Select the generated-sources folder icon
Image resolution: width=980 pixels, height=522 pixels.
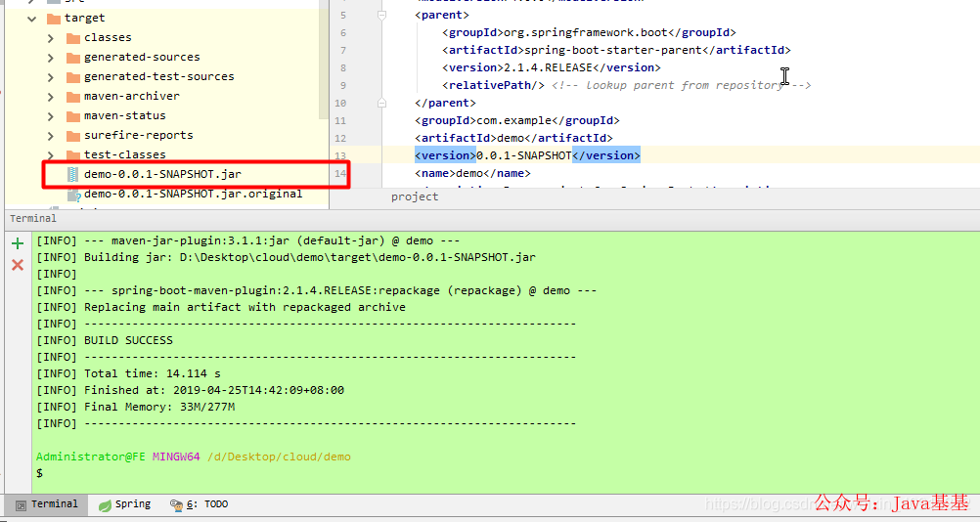[73, 58]
